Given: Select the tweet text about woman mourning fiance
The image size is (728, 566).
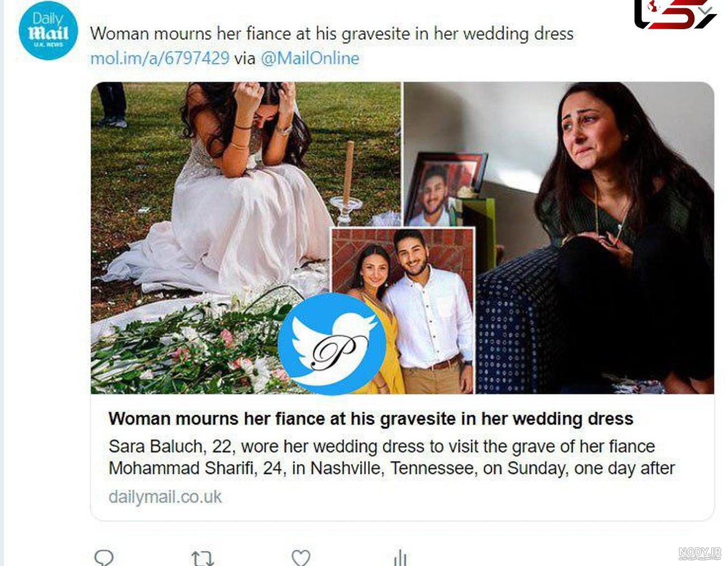Looking at the screenshot, I should click(332, 34).
